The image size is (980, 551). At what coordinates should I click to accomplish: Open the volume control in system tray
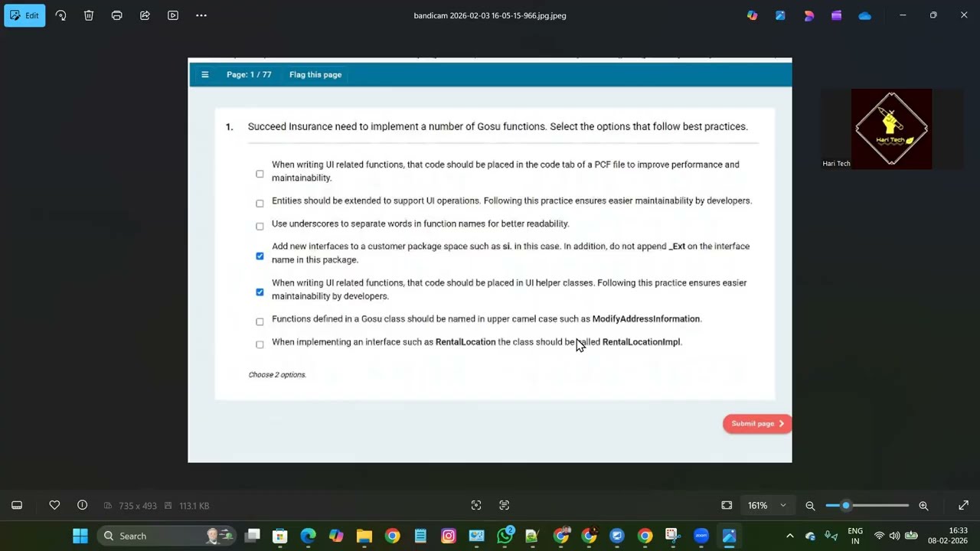pos(894,536)
